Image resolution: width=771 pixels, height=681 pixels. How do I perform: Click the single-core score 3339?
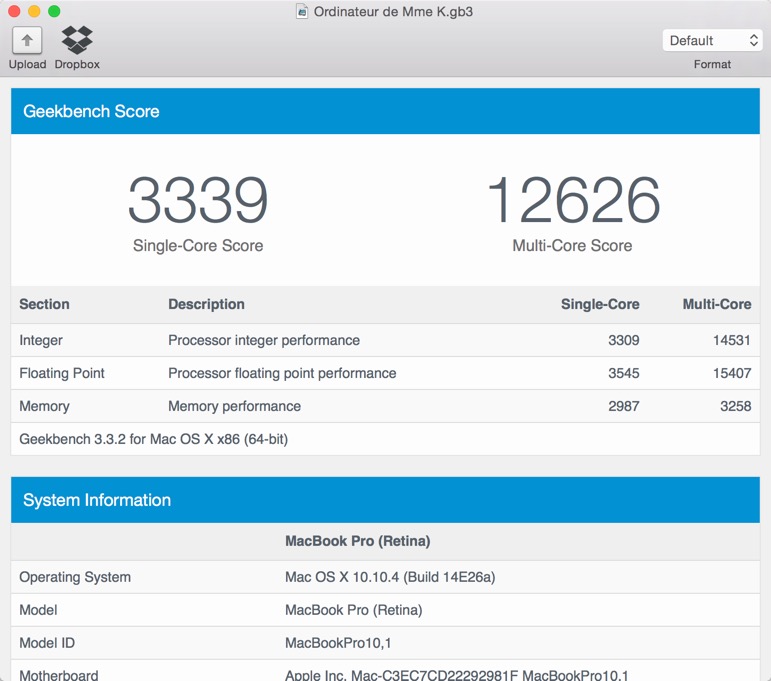click(x=198, y=199)
